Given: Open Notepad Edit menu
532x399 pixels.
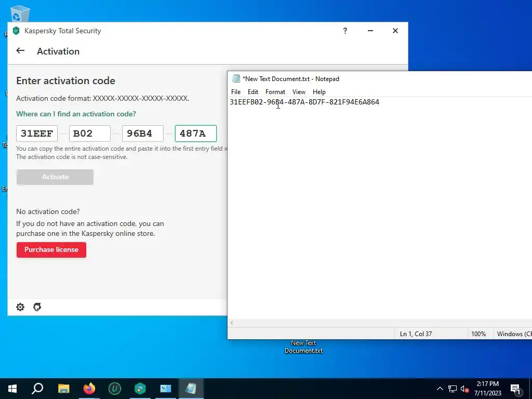Looking at the screenshot, I should [253, 92].
